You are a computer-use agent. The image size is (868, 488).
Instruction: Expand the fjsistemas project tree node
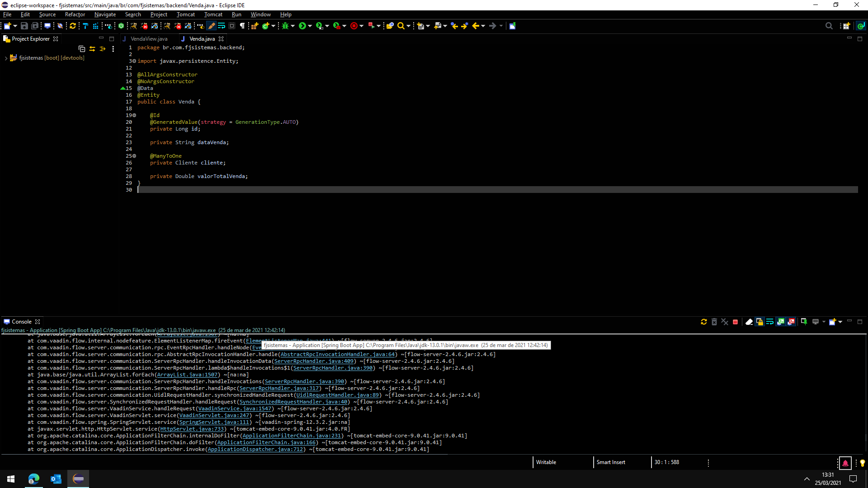click(6, 58)
